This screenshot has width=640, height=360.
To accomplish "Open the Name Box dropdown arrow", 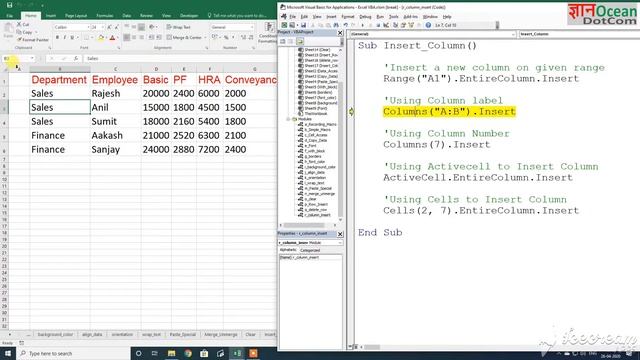I will (x=32, y=58).
